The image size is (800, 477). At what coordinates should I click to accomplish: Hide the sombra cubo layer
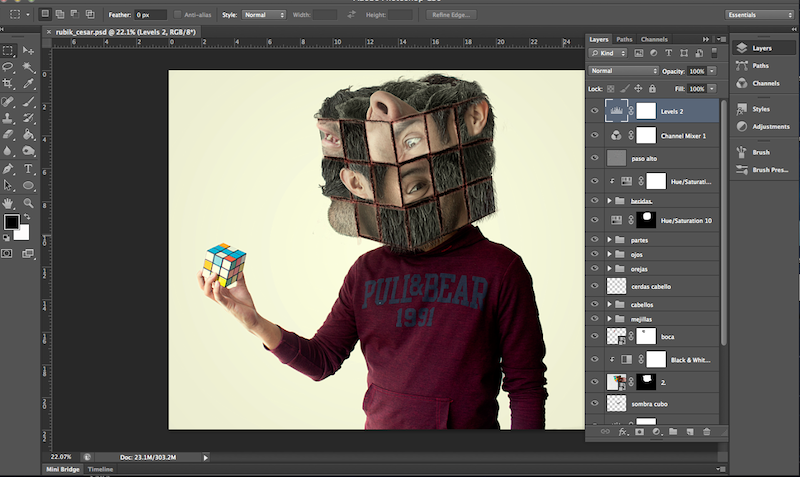594,403
